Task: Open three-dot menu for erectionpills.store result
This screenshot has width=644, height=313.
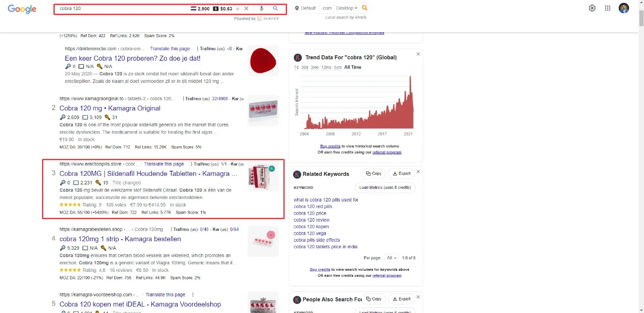Action: pyautogui.click(x=191, y=164)
